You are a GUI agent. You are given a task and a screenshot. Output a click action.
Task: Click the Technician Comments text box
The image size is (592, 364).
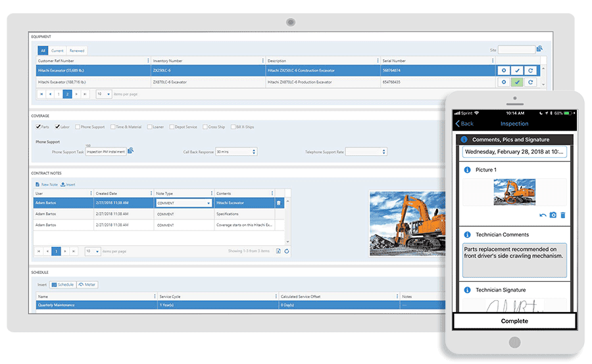coord(514,260)
